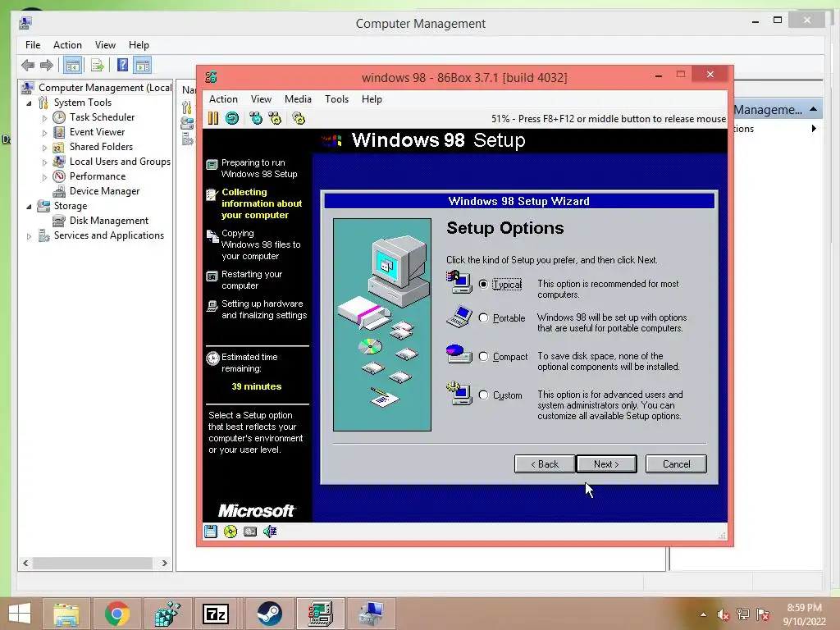The width and height of the screenshot is (840, 630).
Task: Collapse the Actions pane section arrow
Action: coord(813,109)
